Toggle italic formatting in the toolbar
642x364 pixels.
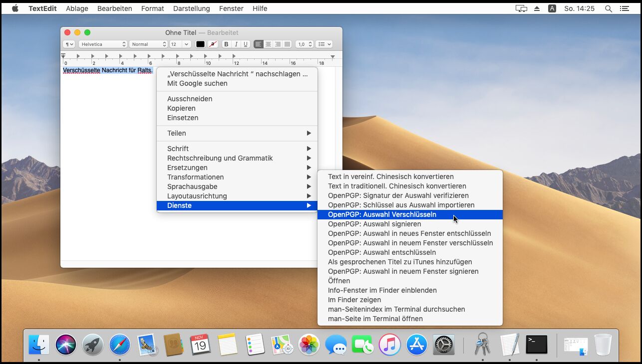[236, 44]
